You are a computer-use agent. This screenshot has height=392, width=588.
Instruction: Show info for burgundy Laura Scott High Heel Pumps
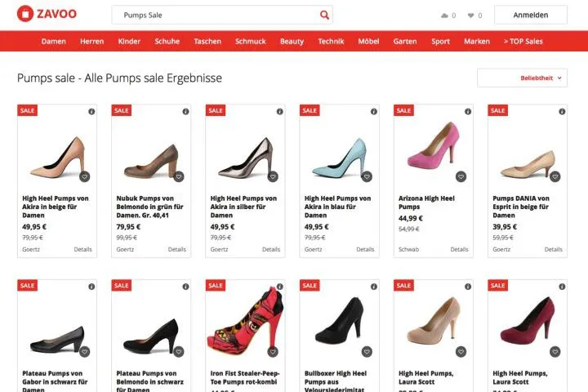tap(562, 287)
